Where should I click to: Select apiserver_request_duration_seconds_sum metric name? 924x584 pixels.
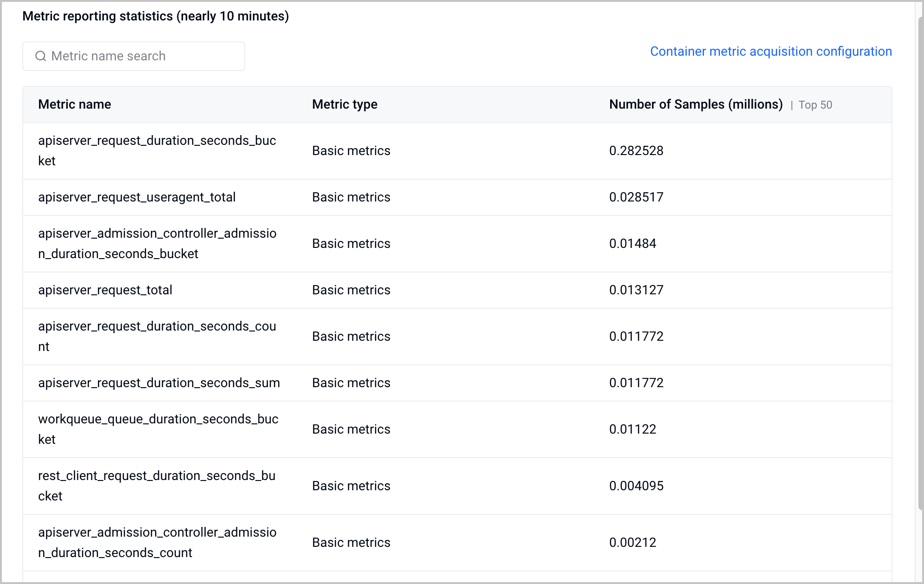(159, 383)
